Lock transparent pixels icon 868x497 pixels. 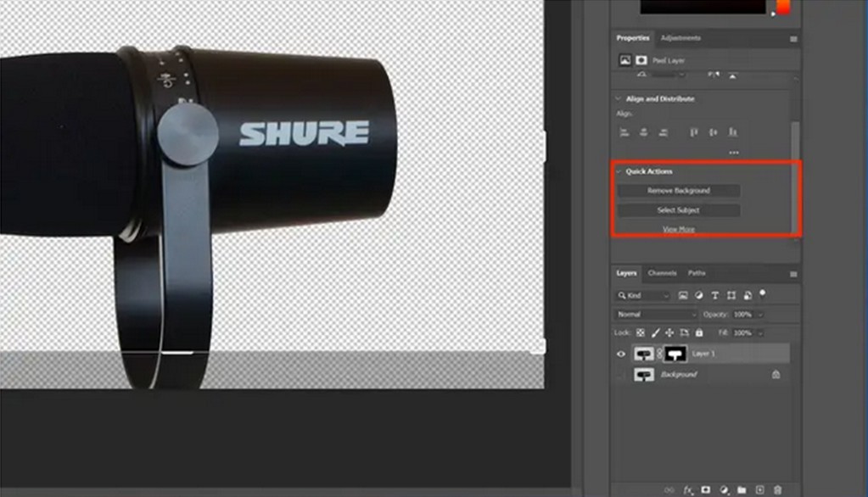coord(641,332)
